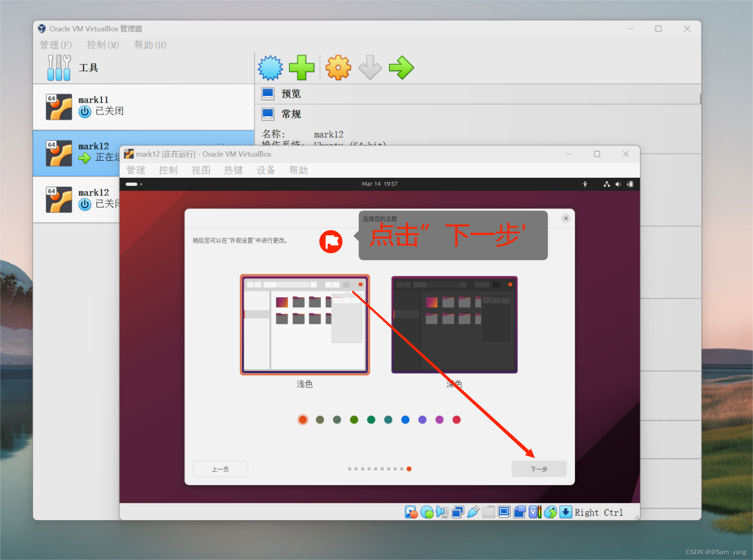Open 控制(M) menu in VirtualBox Manager
This screenshot has height=560, width=753.
(103, 45)
